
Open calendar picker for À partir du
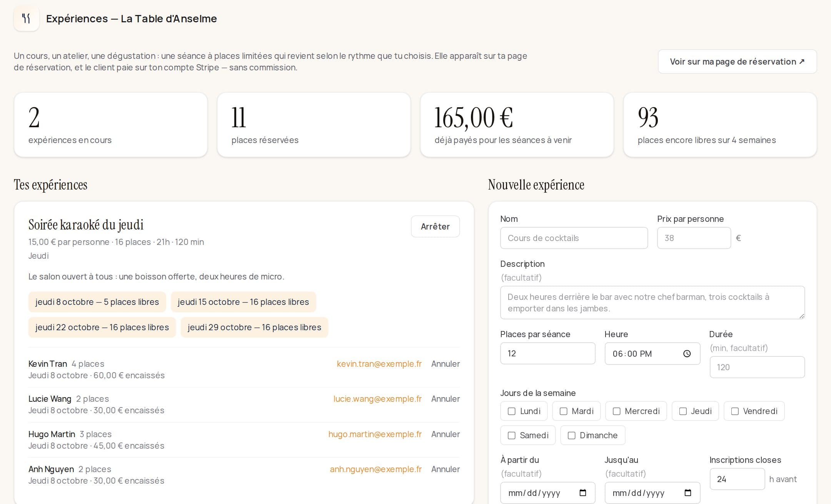[x=582, y=493]
